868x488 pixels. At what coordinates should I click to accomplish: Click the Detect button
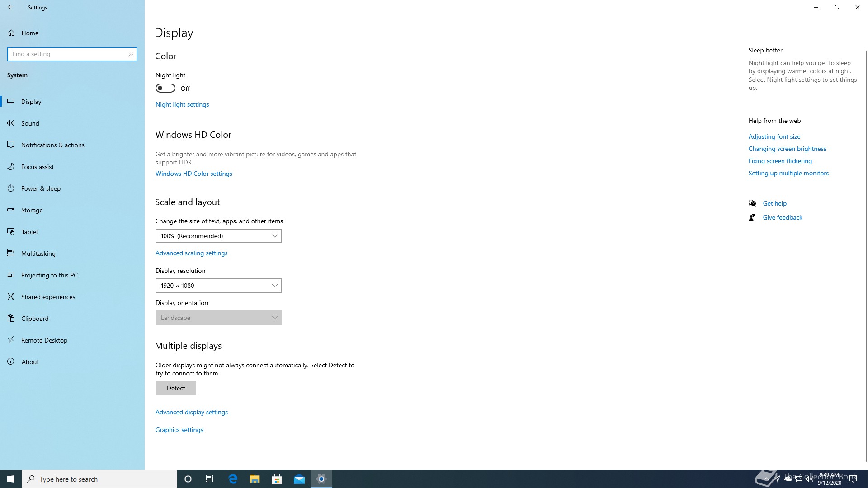pos(176,388)
